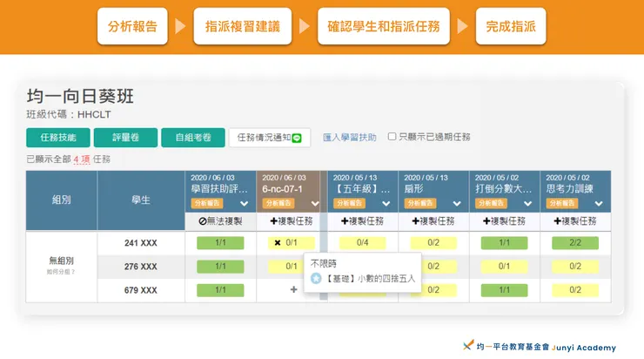Click the 組別 column header

pos(61,200)
